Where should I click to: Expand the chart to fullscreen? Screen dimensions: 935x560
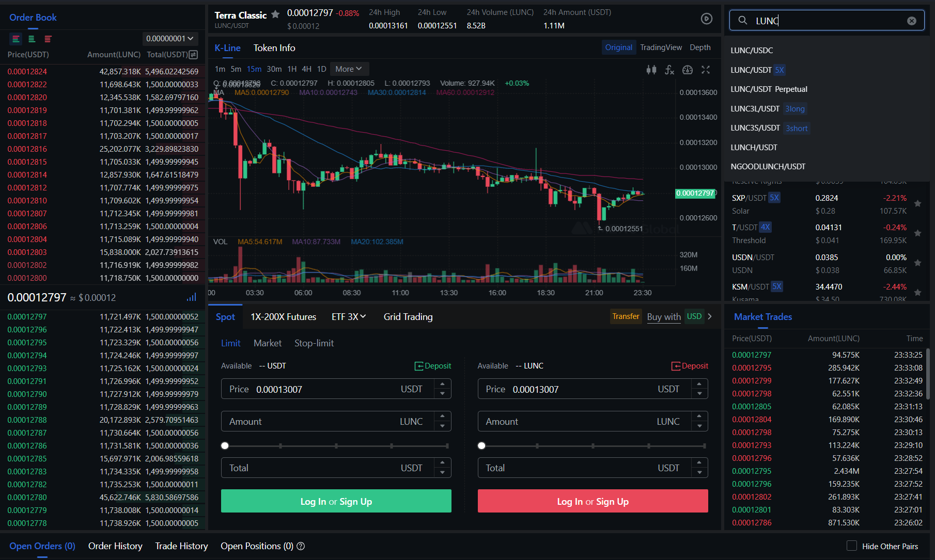point(706,69)
